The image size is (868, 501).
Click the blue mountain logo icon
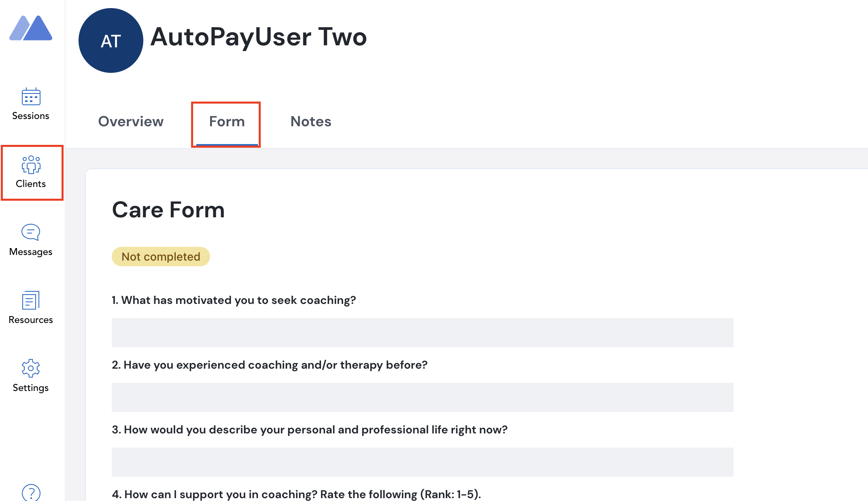click(x=31, y=28)
